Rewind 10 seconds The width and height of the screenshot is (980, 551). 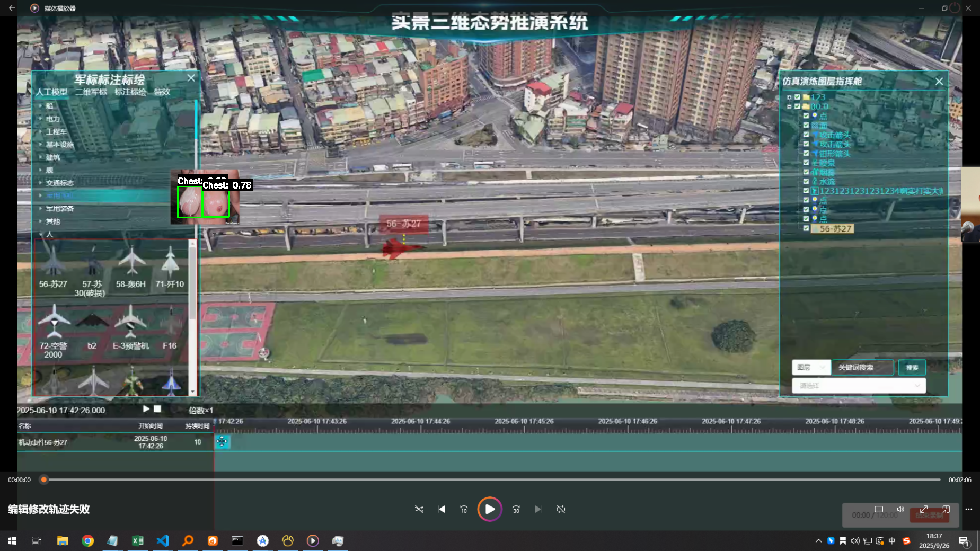464,509
